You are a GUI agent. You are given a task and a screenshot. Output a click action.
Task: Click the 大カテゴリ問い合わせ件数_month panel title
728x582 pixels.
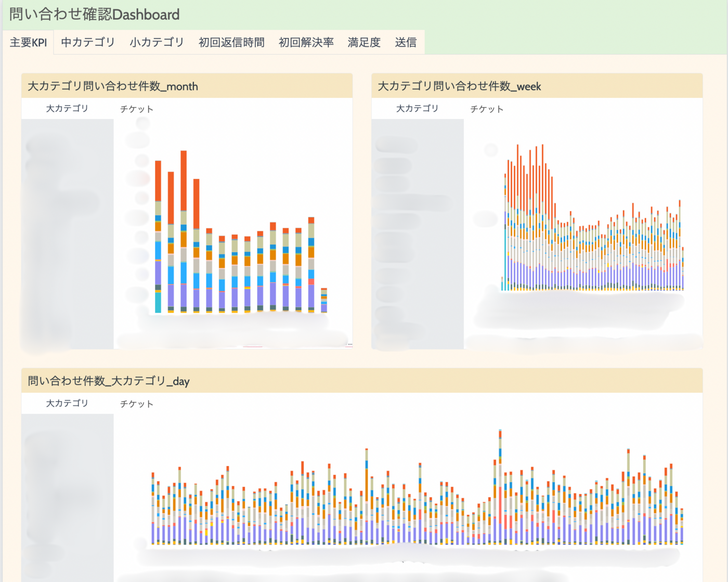113,86
